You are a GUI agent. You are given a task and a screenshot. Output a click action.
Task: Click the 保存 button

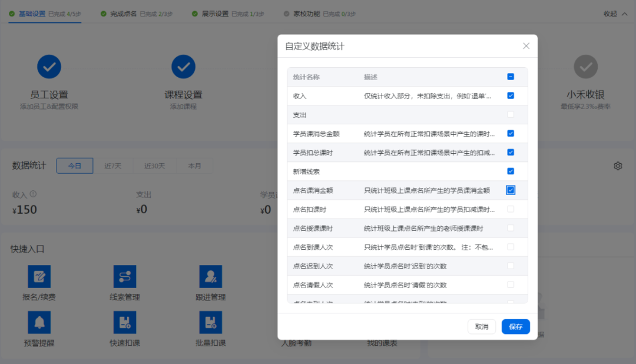515,326
